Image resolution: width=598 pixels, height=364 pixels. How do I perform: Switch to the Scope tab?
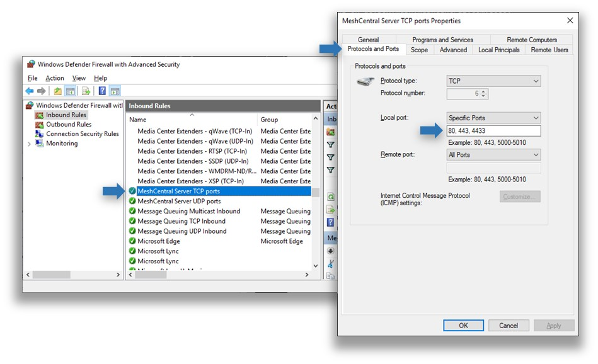point(419,50)
